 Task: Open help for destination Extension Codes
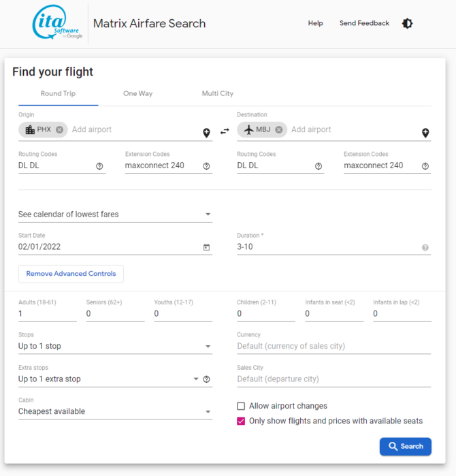click(x=425, y=166)
